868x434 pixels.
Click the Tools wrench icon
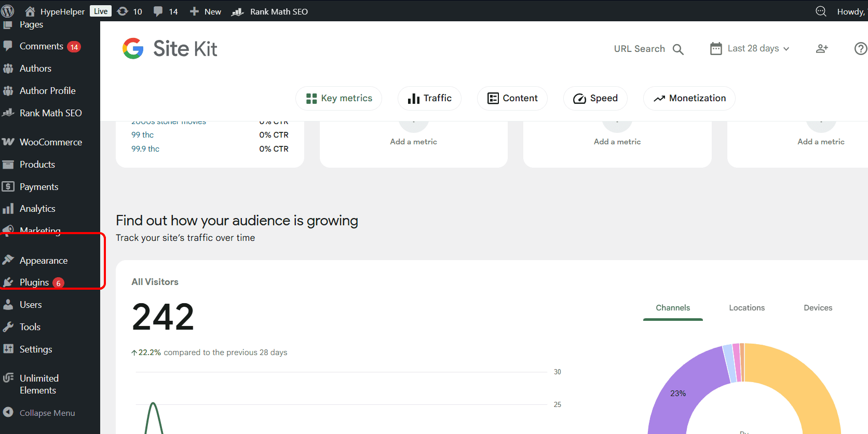pyautogui.click(x=8, y=327)
